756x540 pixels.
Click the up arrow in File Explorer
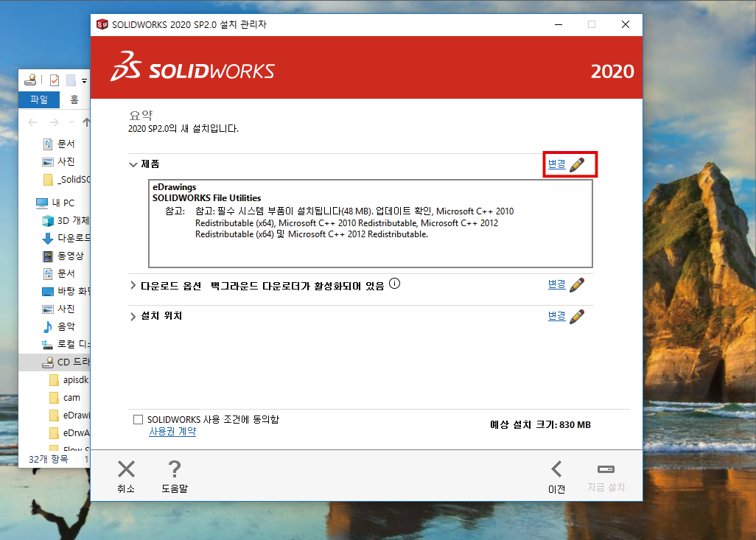pyautogui.click(x=86, y=122)
